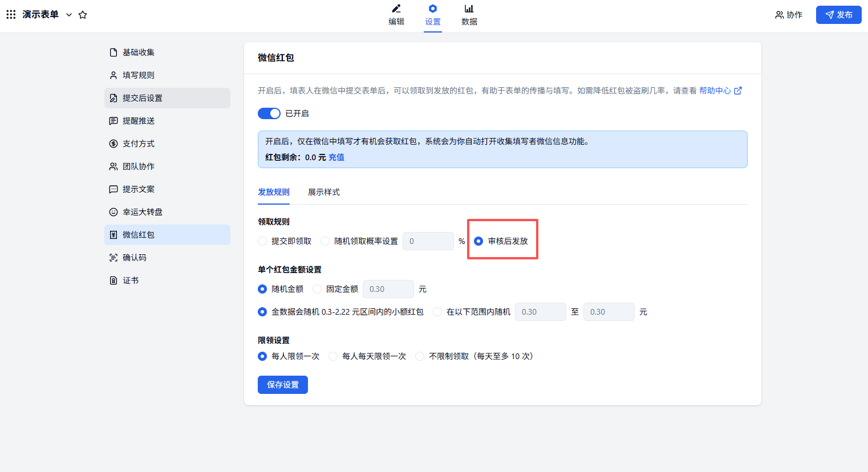Image resolution: width=868 pixels, height=472 pixels.
Task: Click the blue 发布 publish button
Action: pos(838,15)
